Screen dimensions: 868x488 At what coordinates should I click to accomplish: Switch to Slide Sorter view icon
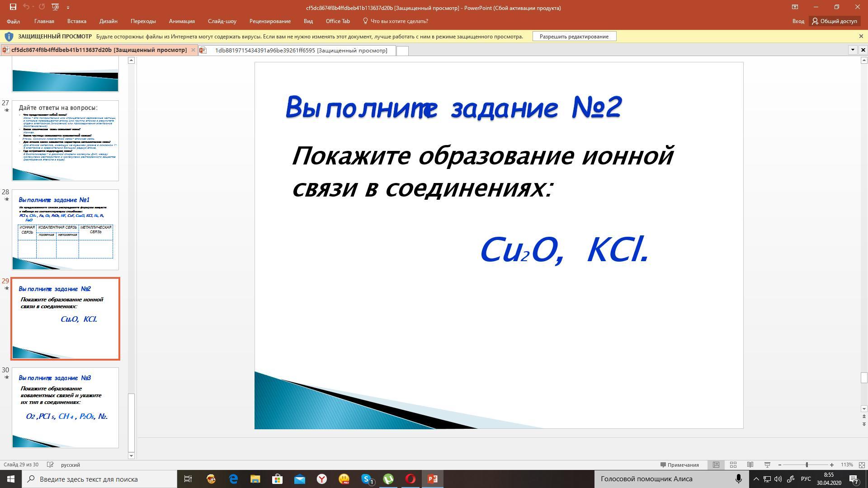coord(733,465)
